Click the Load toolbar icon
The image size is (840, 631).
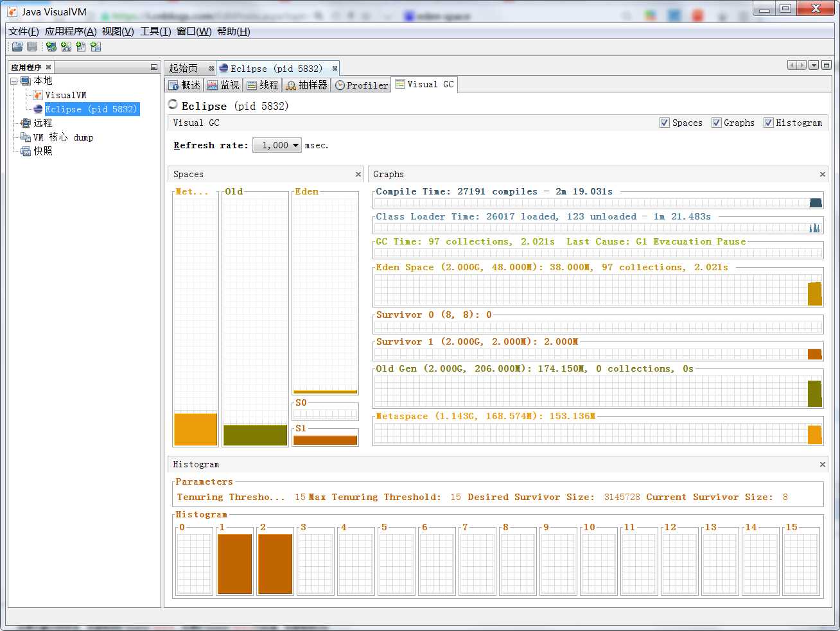17,47
